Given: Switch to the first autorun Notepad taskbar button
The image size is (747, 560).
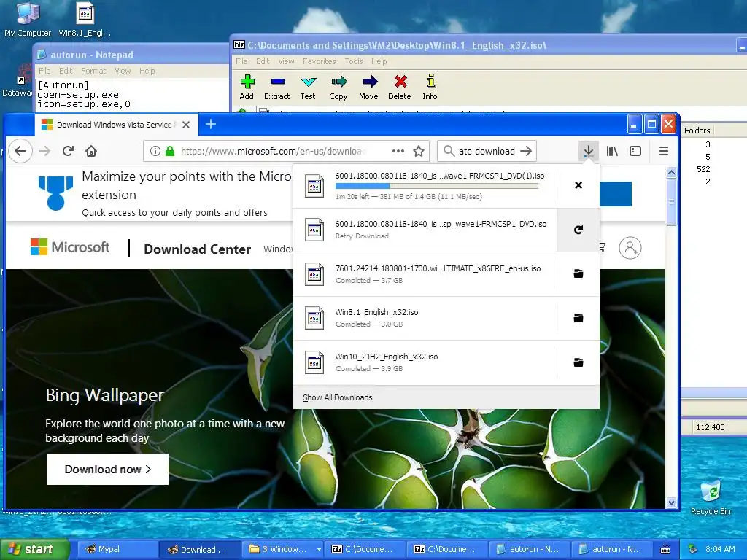Looking at the screenshot, I should 530,550.
